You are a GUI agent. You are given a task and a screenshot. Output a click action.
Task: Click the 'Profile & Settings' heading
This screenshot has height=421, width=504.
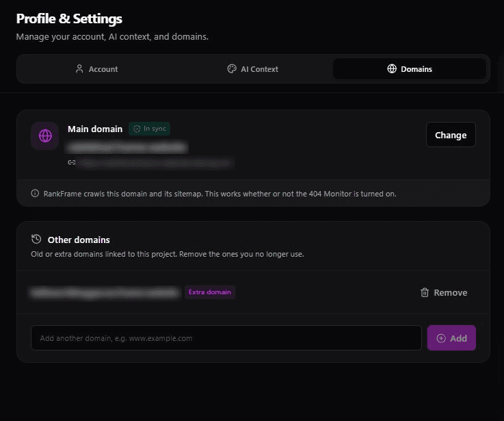click(x=69, y=18)
